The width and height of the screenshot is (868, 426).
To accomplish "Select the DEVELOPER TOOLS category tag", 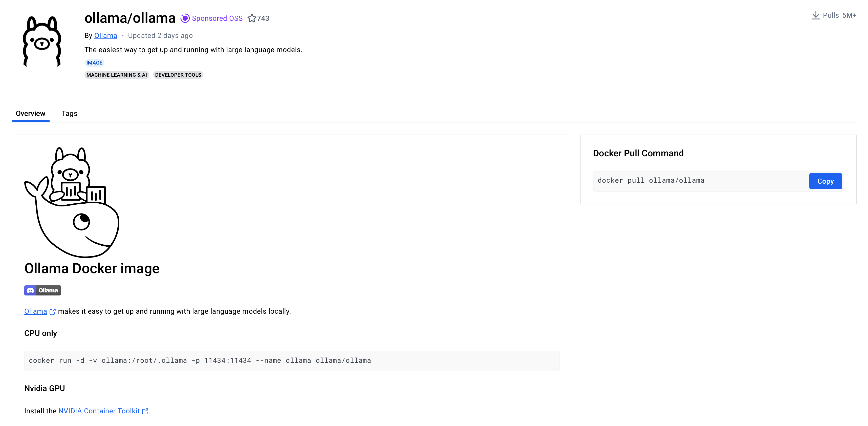I will coord(178,75).
